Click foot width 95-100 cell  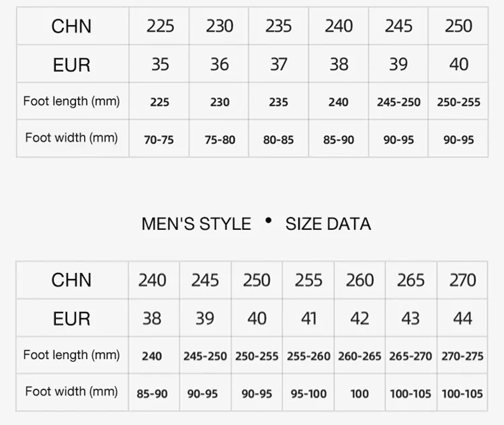click(308, 393)
